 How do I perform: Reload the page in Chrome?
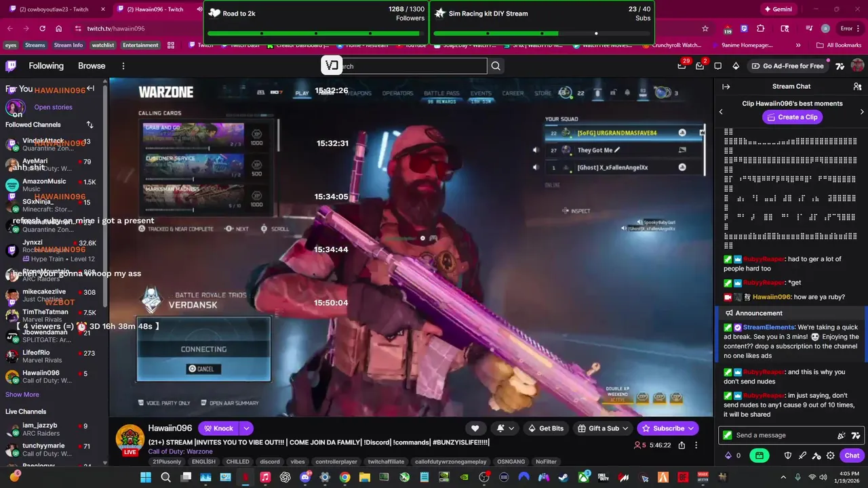(x=42, y=28)
